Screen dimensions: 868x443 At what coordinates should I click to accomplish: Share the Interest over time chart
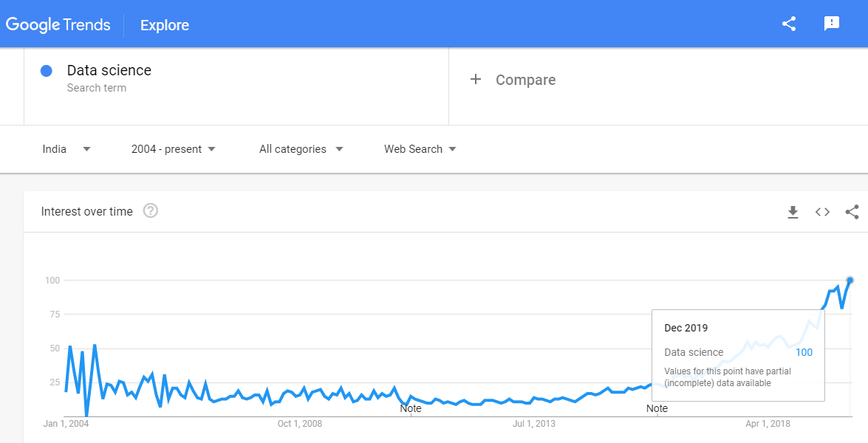coord(852,212)
